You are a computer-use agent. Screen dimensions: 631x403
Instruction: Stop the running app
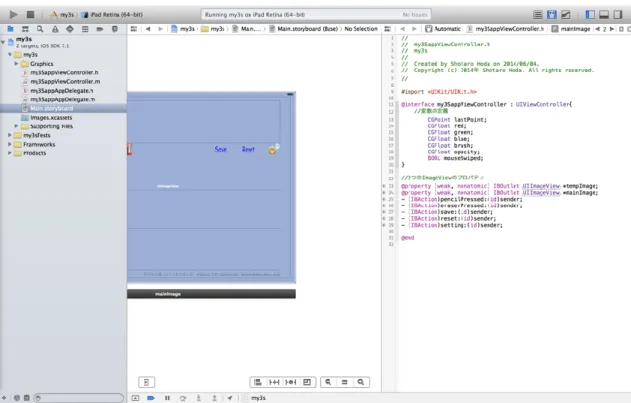coord(30,14)
